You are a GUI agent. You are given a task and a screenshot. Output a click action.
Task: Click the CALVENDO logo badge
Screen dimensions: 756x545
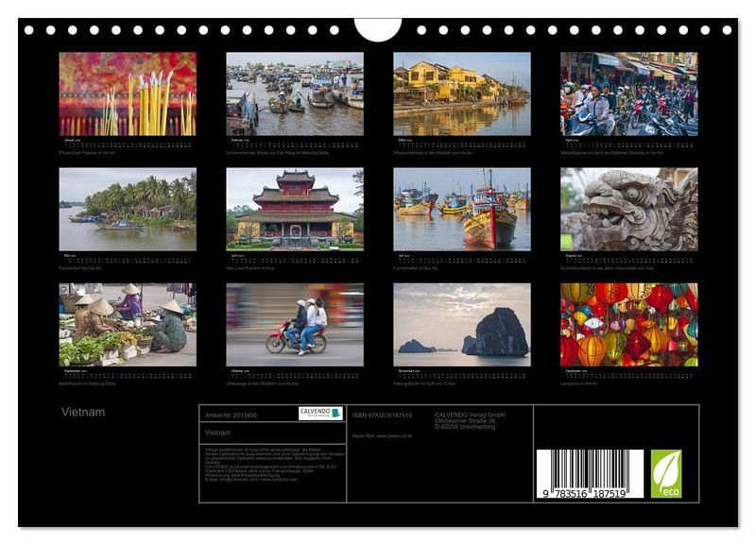coord(320,414)
